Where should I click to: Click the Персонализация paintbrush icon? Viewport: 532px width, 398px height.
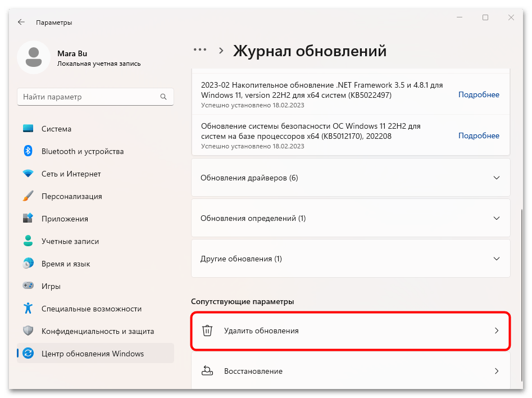pos(28,196)
